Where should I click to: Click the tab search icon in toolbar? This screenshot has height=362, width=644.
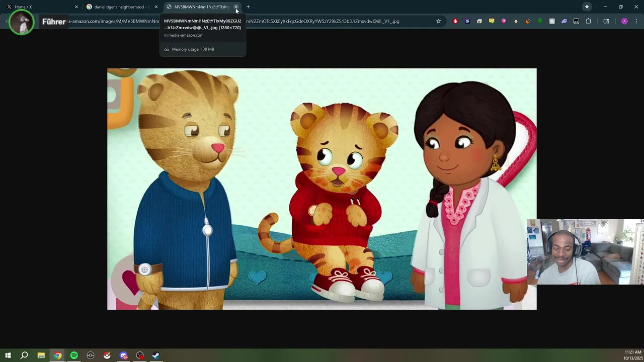[x=606, y=21]
